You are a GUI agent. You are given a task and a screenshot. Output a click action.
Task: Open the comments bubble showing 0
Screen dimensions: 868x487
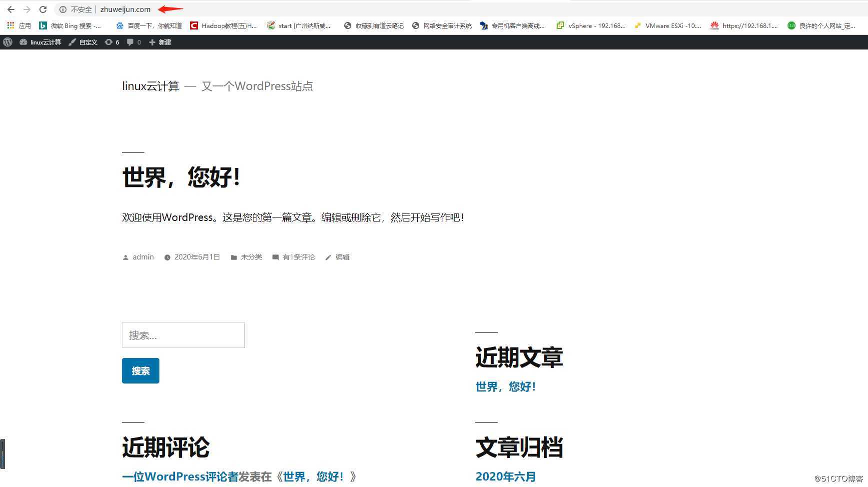point(133,42)
